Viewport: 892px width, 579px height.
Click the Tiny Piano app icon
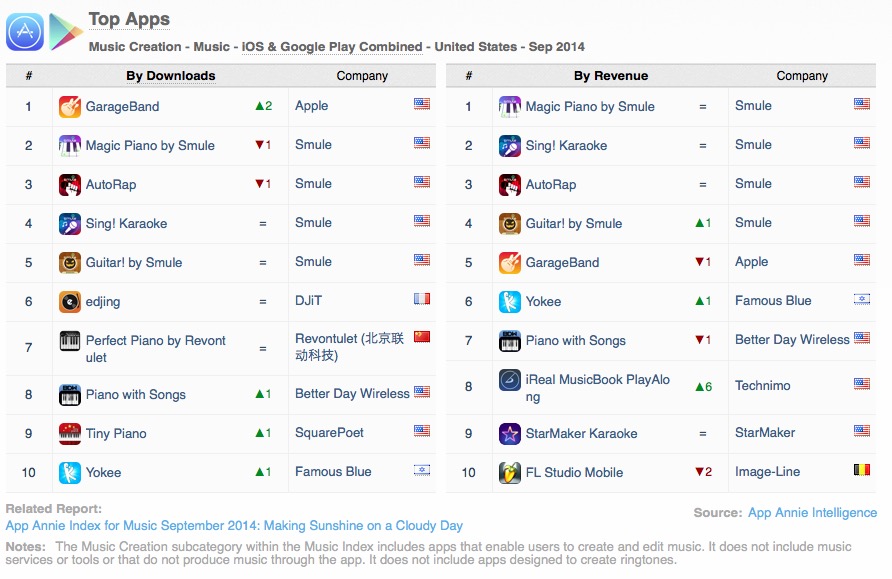point(69,433)
